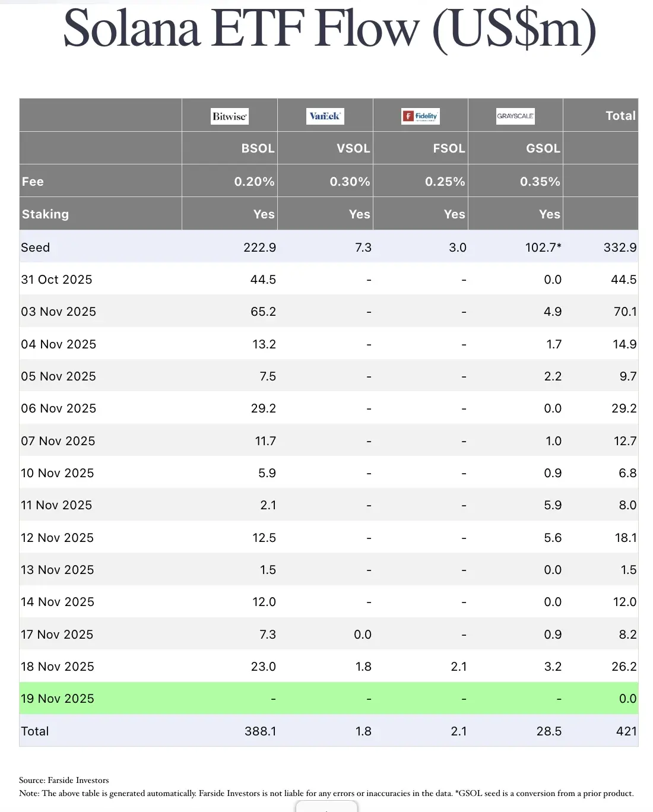
Task: Click the Total column header
Action: tap(620, 116)
